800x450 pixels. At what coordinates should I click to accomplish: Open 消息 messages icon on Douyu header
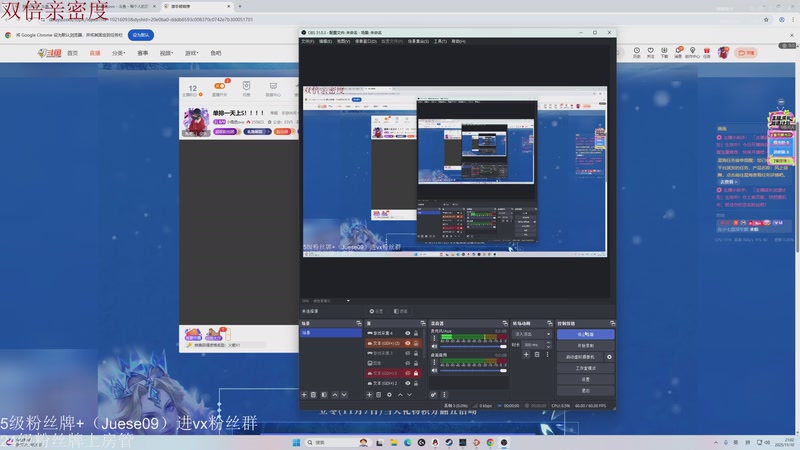click(679, 53)
